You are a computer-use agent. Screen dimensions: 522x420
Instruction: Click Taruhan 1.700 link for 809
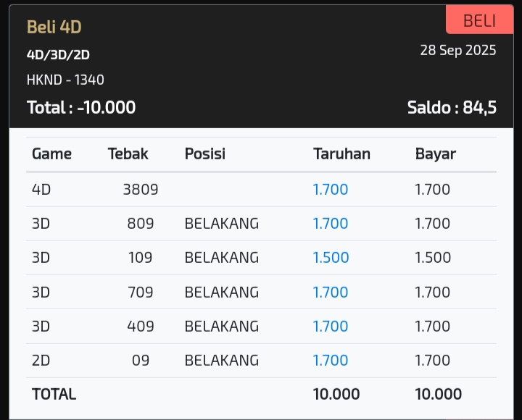(331, 223)
